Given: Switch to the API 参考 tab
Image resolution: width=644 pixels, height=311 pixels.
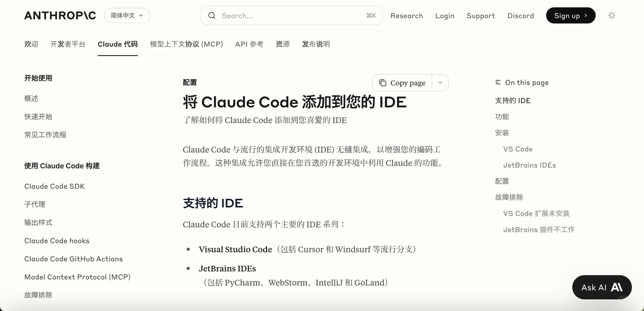Looking at the screenshot, I should pyautogui.click(x=249, y=44).
